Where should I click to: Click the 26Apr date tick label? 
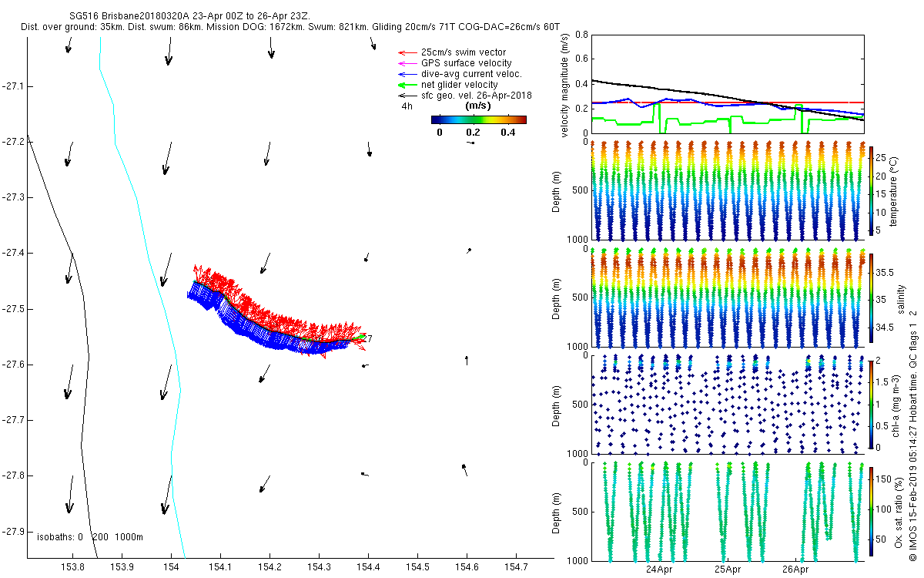coord(795,570)
